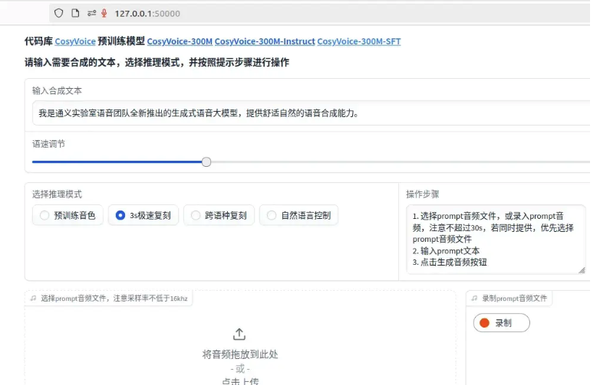
Task: Click the 语速调节 speed slider handle
Action: (x=206, y=162)
